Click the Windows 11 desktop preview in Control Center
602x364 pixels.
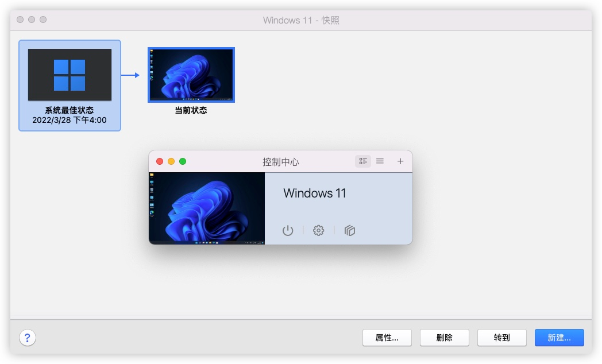point(207,208)
